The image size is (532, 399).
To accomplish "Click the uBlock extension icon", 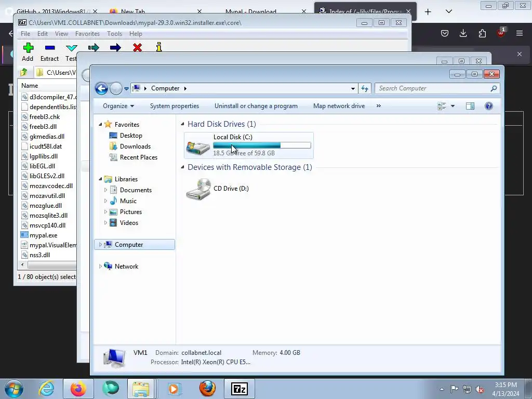I will [x=501, y=33].
